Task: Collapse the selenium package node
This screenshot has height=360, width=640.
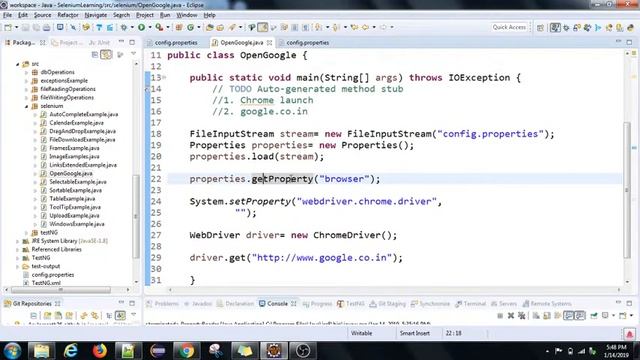Action: pos(27,106)
